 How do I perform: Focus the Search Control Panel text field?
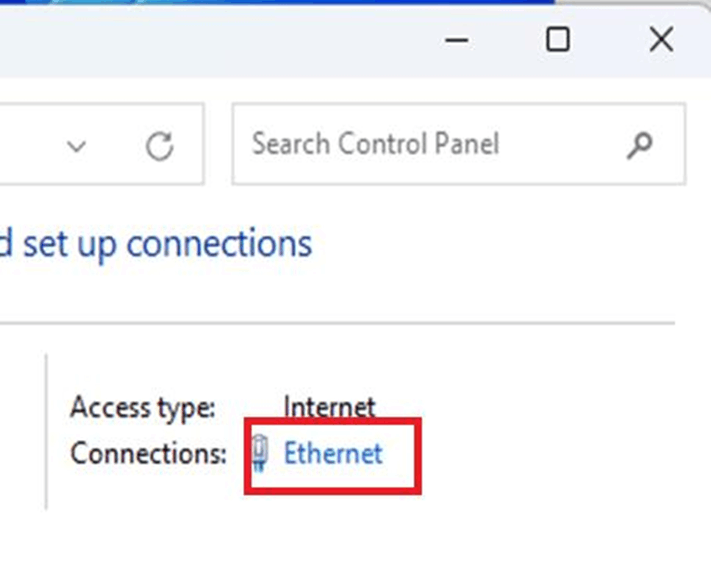(458, 144)
